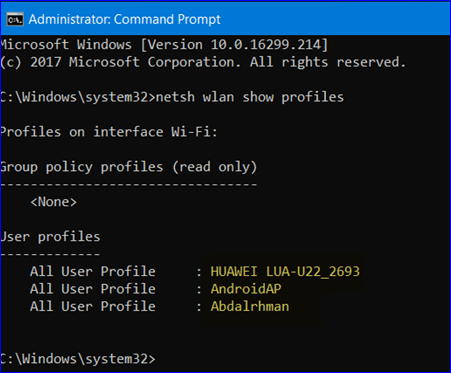Select the AndroidAP profile name
Image resolution: width=451 pixels, height=373 pixels.
point(246,289)
